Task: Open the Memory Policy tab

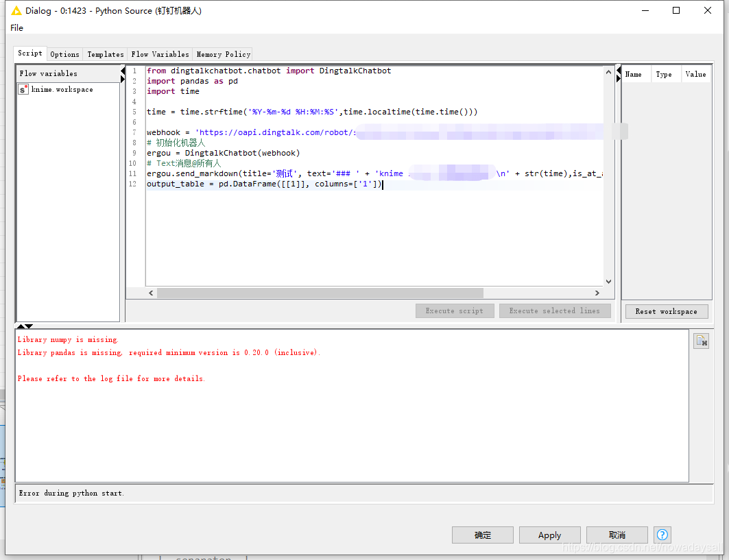Action: point(223,54)
